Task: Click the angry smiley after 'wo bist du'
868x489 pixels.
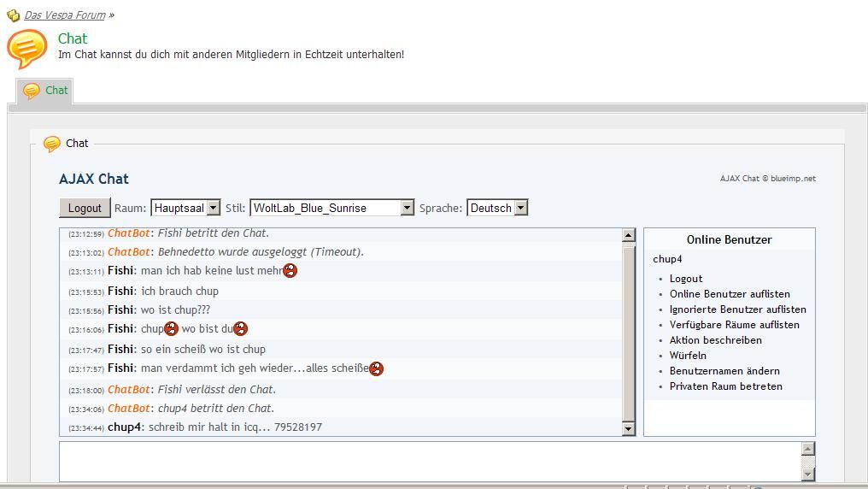Action: point(241,329)
